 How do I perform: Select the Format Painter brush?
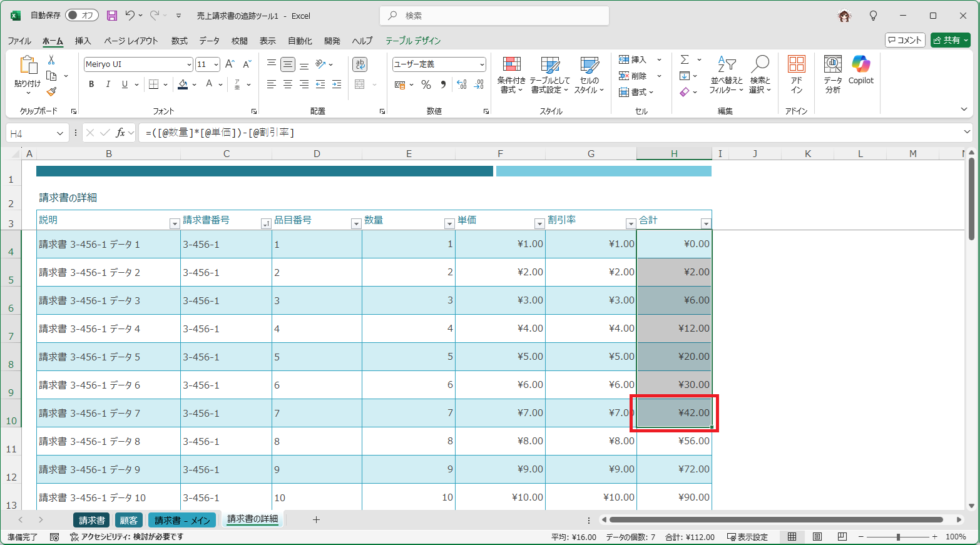click(51, 91)
